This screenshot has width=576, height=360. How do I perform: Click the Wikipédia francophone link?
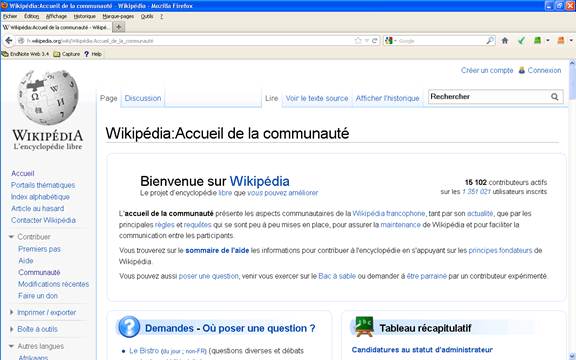389,213
